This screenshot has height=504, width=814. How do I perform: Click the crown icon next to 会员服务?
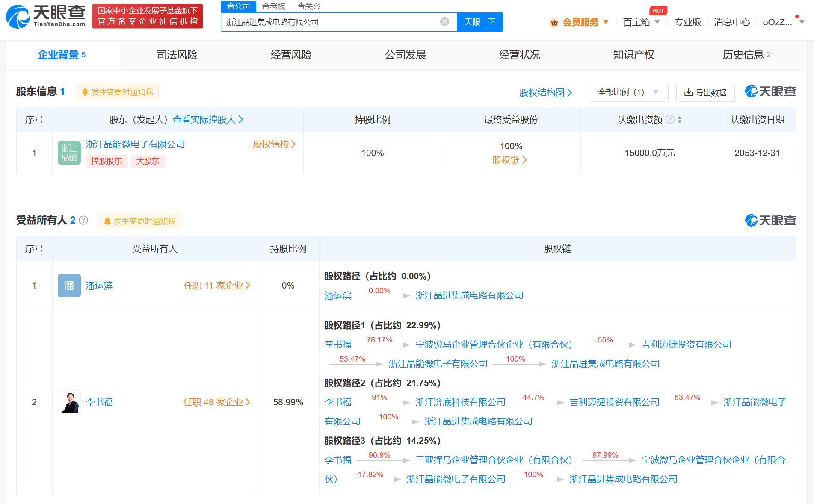554,23
